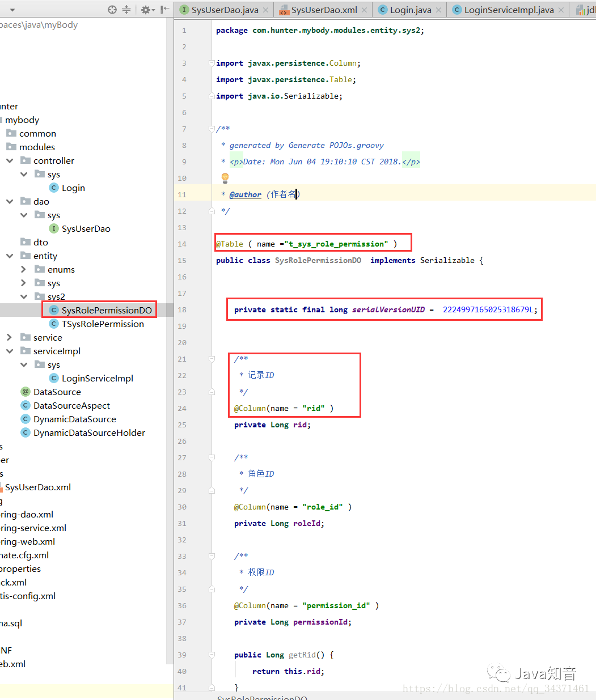Image resolution: width=596 pixels, height=700 pixels.
Task: Close the Login.java tab
Action: coord(438,10)
